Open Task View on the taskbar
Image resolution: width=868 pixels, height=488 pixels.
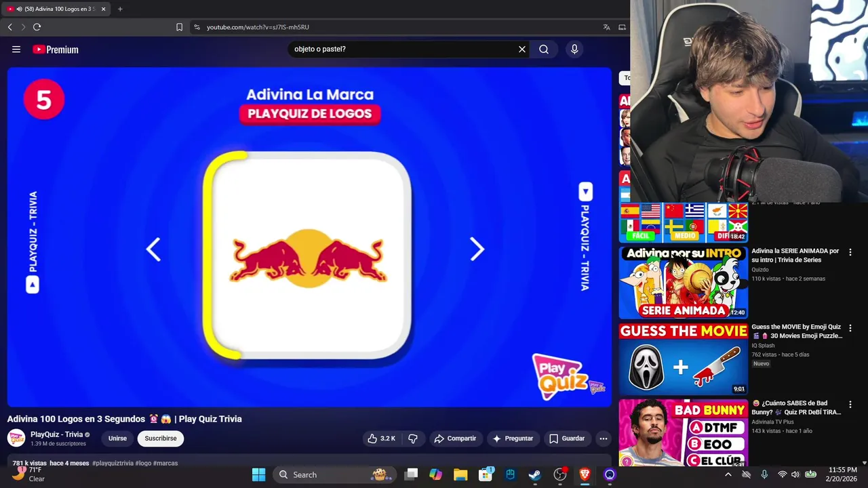[x=411, y=474]
